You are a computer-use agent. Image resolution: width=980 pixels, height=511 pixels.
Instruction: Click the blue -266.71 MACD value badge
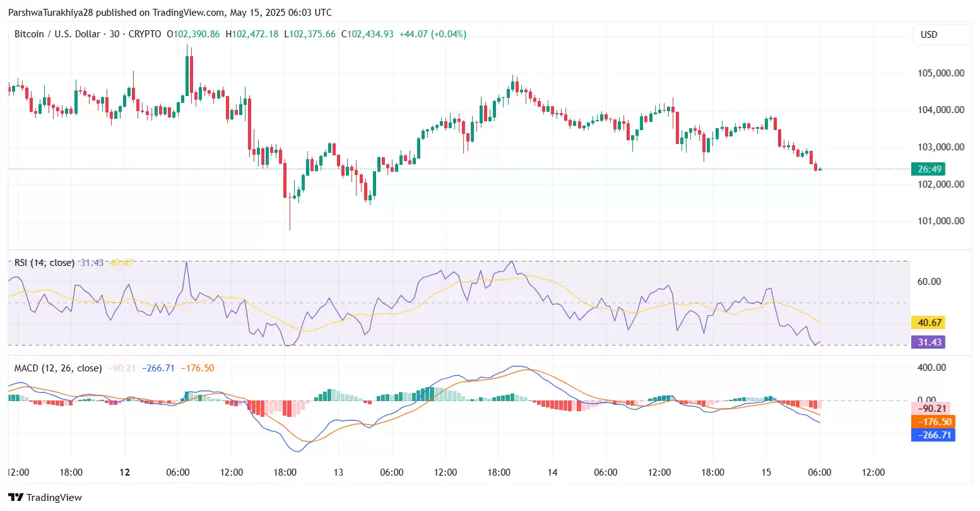[x=933, y=435]
